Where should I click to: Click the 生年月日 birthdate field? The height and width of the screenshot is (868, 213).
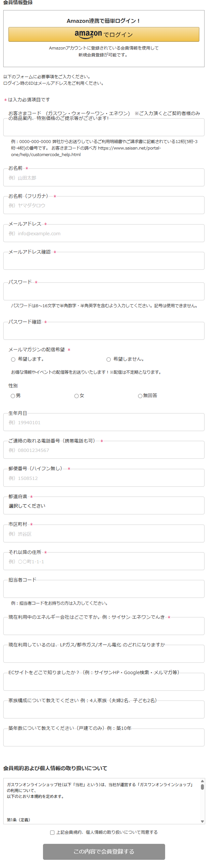tap(104, 423)
